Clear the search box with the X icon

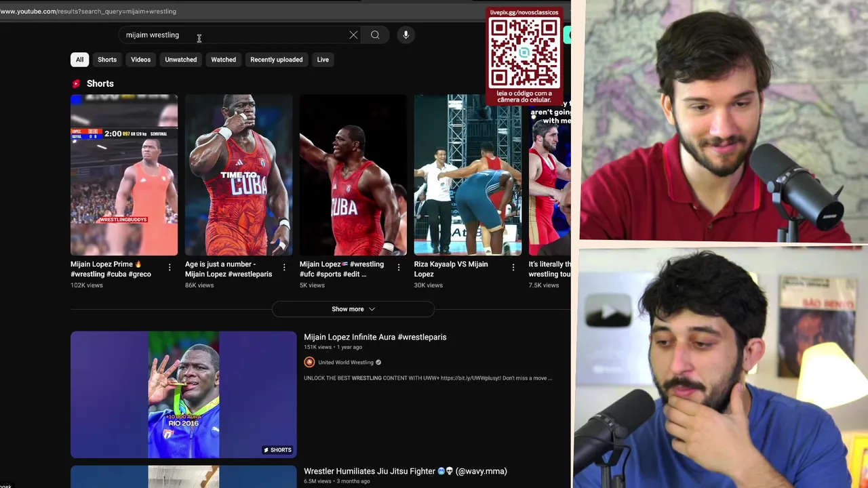click(353, 35)
